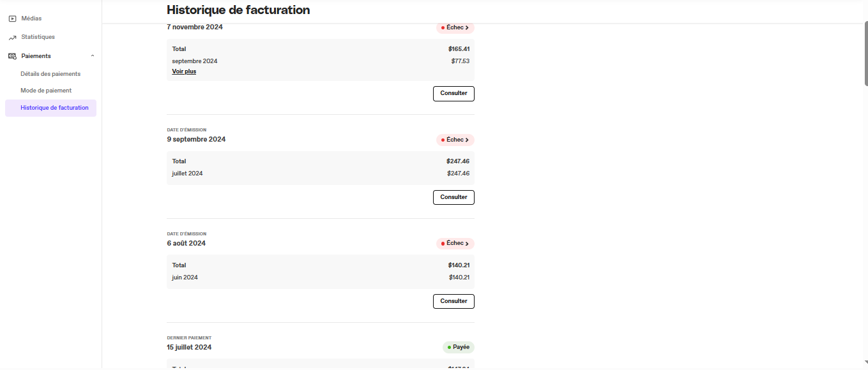The width and height of the screenshot is (868, 370).
Task: Click the Payée badge for 15 juillet 2024
Action: pyautogui.click(x=459, y=348)
